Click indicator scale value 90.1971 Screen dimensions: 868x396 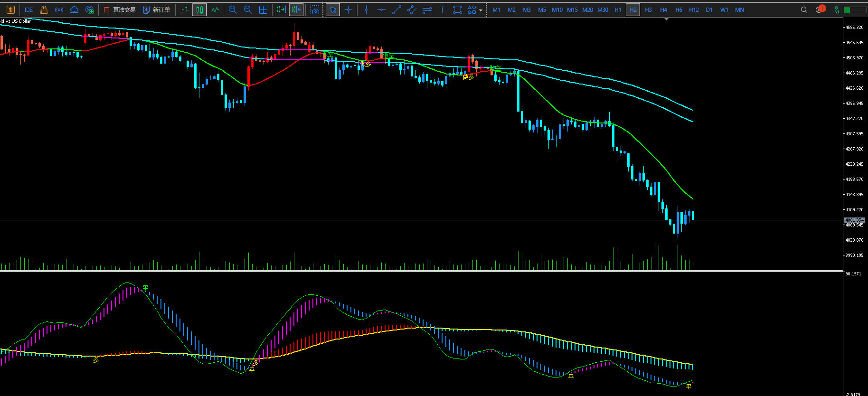point(853,274)
